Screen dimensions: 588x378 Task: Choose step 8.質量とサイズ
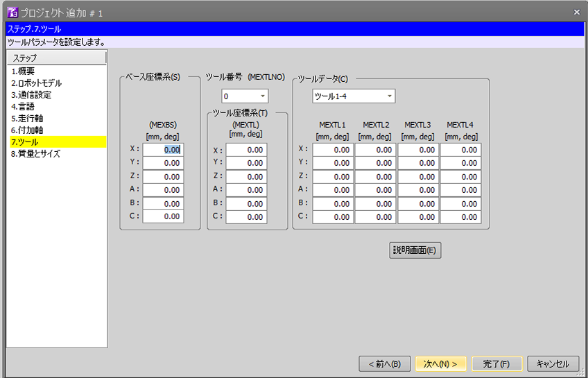point(35,153)
